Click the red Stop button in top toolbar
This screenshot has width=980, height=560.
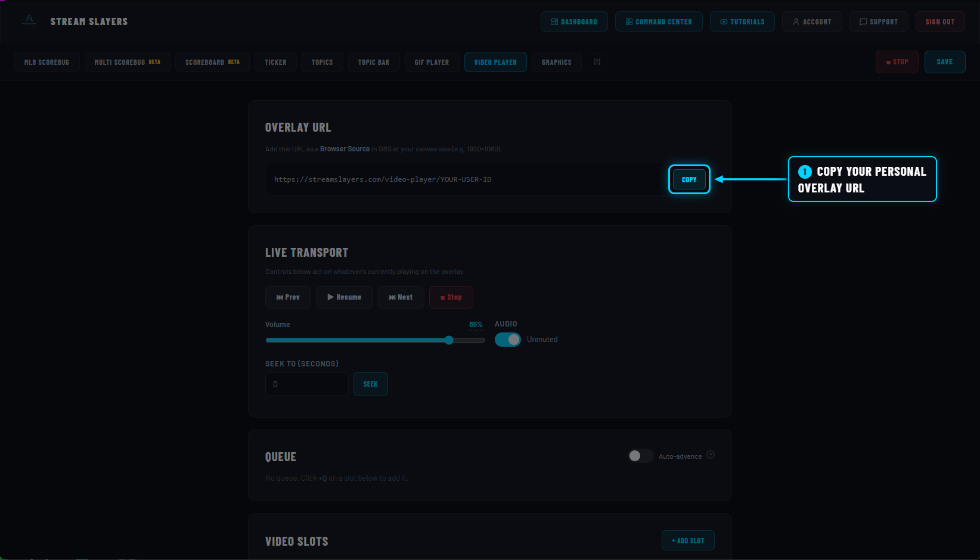[x=897, y=62]
